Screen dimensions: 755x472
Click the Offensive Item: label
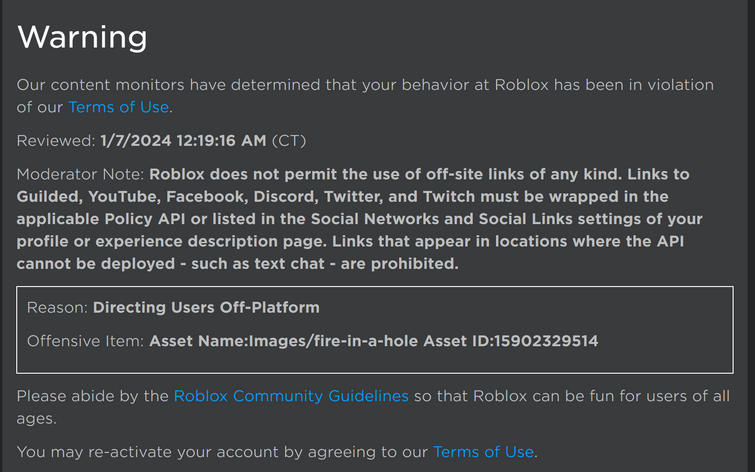[85, 341]
